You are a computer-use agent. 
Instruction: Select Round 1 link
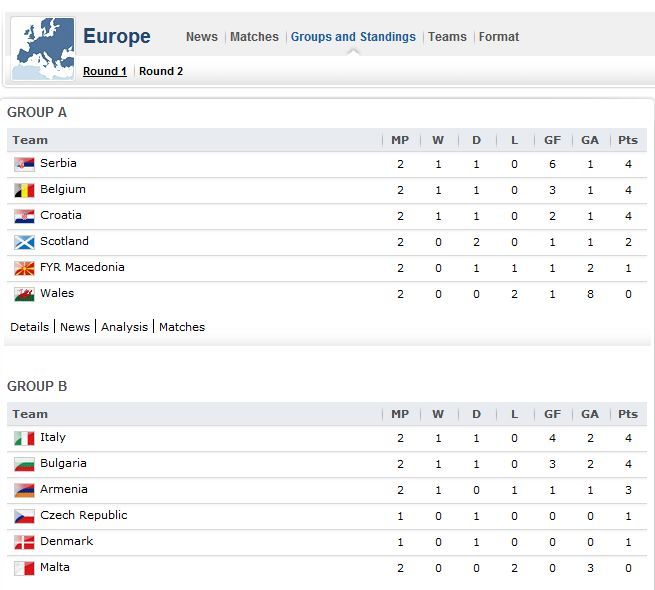[105, 71]
